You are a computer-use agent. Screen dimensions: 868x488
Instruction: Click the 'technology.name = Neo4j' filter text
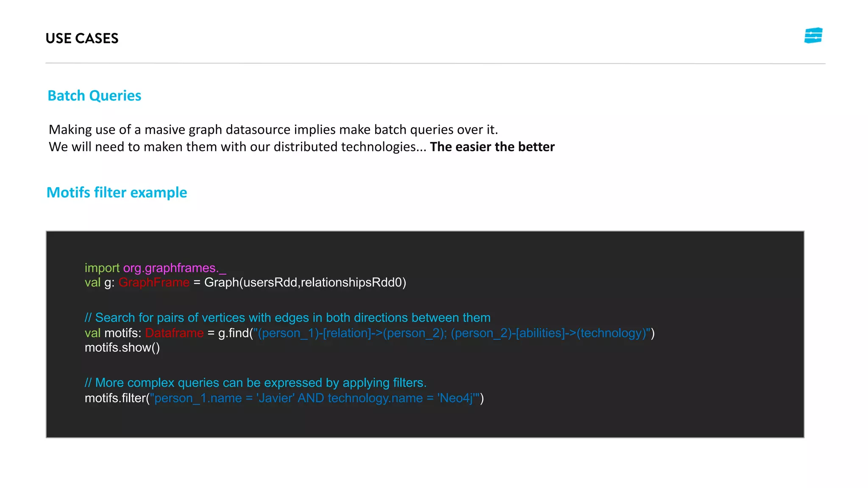point(401,398)
